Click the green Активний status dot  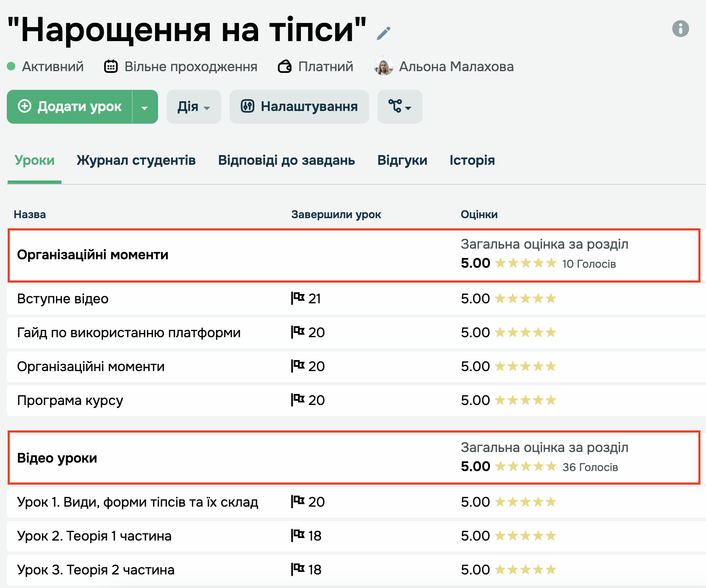pos(11,67)
